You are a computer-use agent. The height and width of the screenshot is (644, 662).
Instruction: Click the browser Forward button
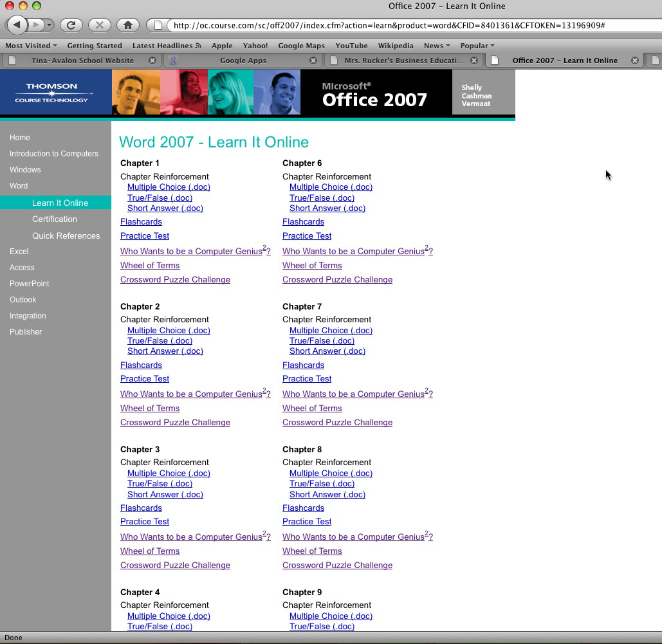36,25
